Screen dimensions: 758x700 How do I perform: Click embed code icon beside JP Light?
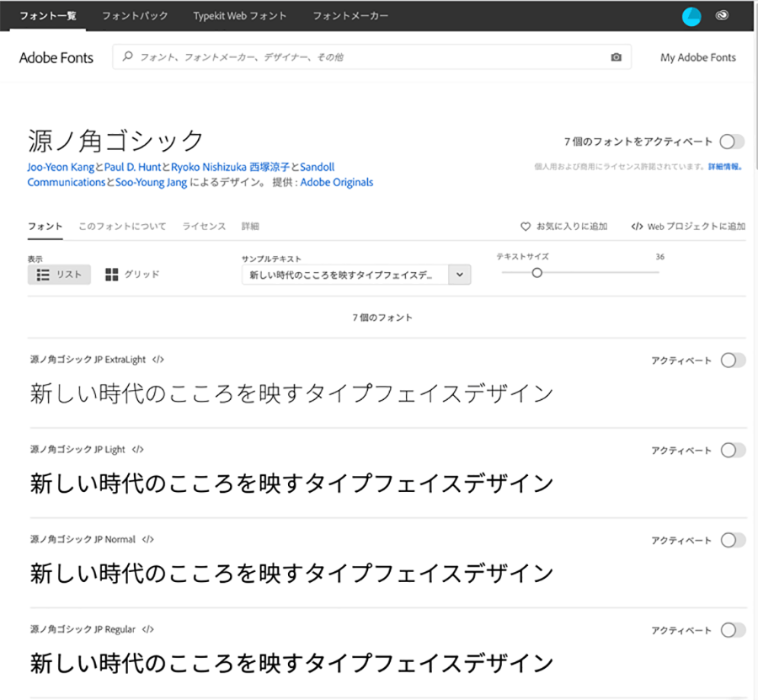point(138,449)
